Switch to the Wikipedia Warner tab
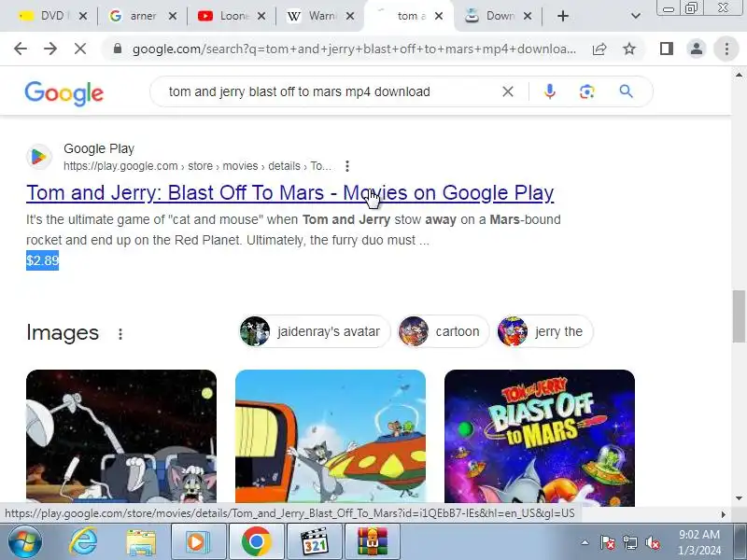The image size is (747, 560). [311, 16]
